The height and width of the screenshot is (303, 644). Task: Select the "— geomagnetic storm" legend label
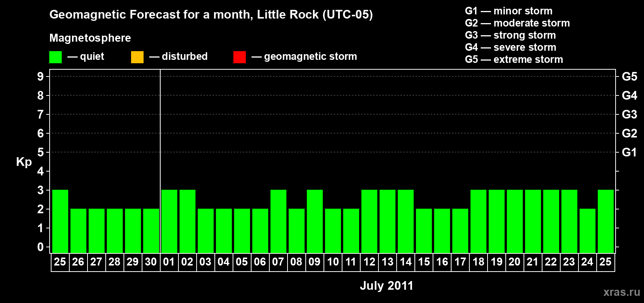click(304, 56)
